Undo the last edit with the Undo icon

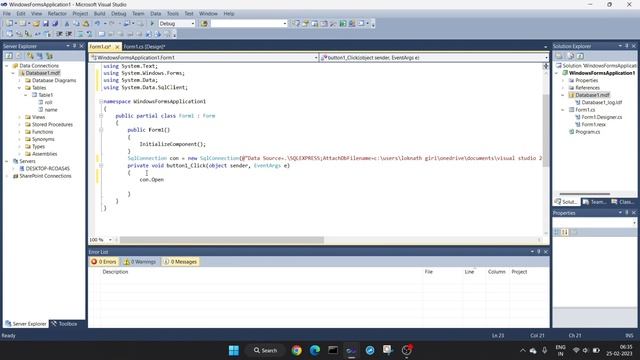pos(97,24)
